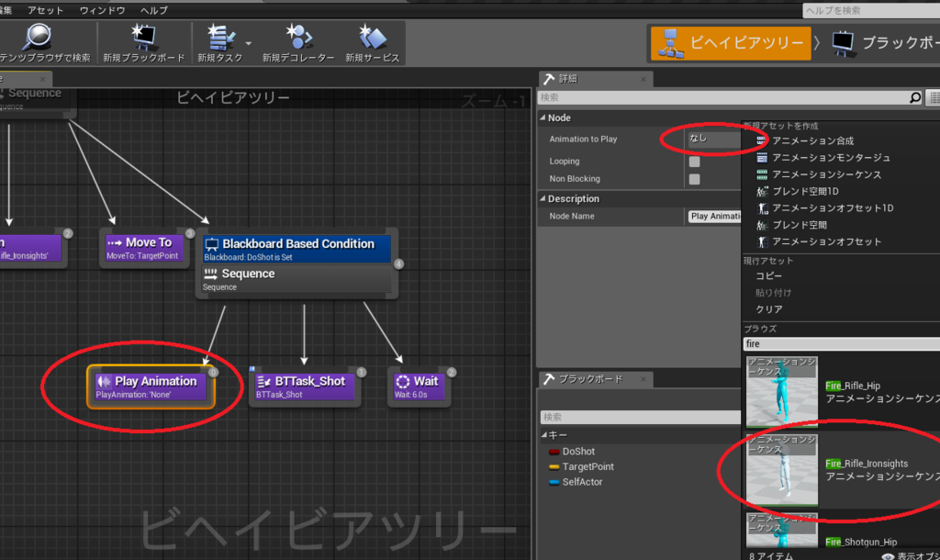
Task: Switch to Behavior Tree (ビヘイビアツリー) mode button
Action: pyautogui.click(x=731, y=43)
